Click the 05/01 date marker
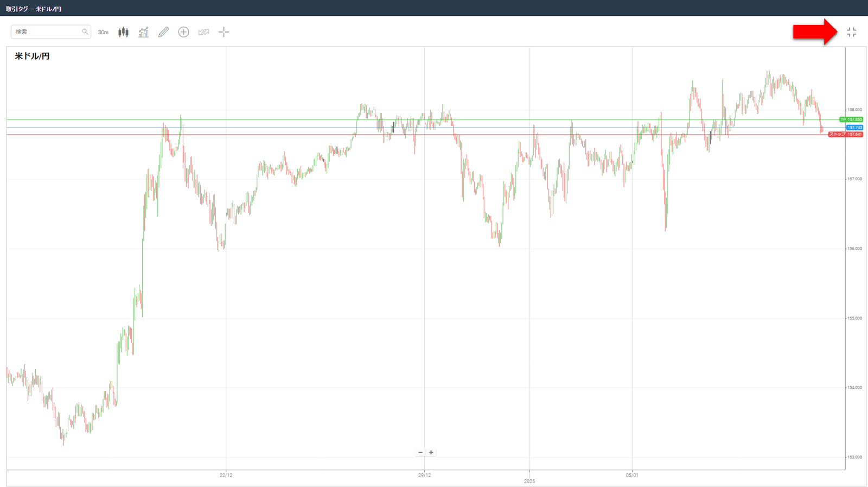 (x=632, y=475)
